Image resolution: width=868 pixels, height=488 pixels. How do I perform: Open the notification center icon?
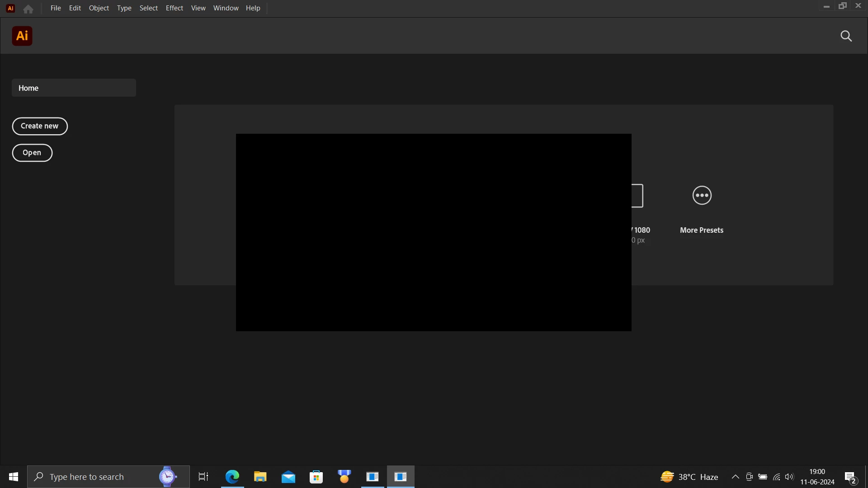click(x=850, y=477)
